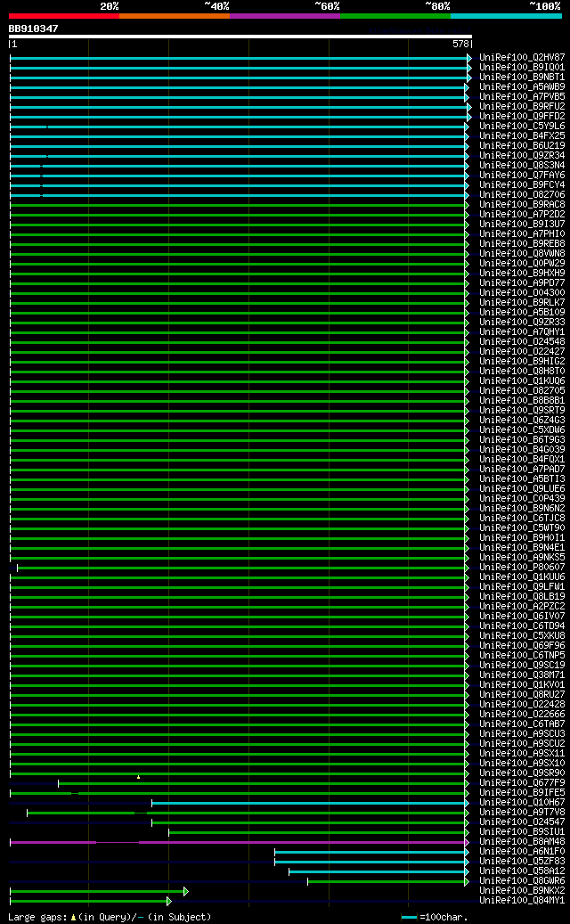The width and height of the screenshot is (570, 924).
Task: Select hit label UniRef100_A9SX11
Action: click(x=522, y=753)
